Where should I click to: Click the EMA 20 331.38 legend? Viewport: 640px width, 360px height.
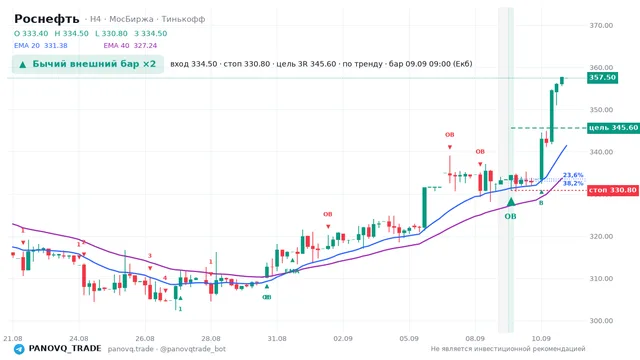click(x=41, y=46)
